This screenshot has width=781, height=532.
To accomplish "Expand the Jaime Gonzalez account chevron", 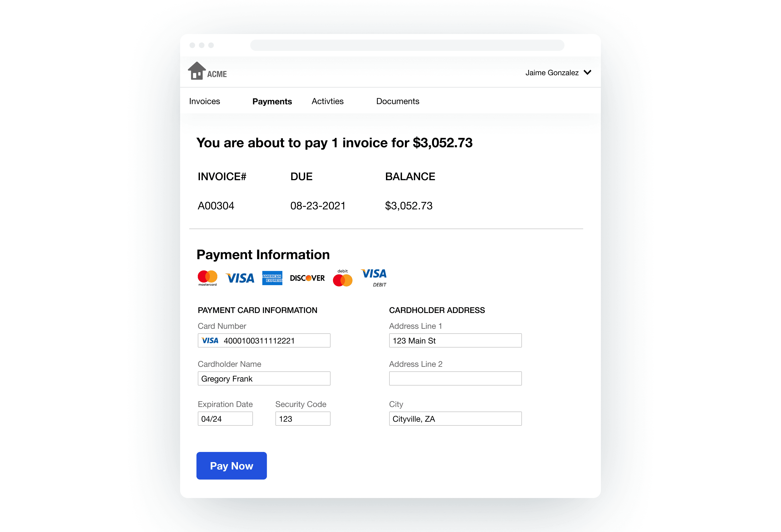I will tap(587, 73).
